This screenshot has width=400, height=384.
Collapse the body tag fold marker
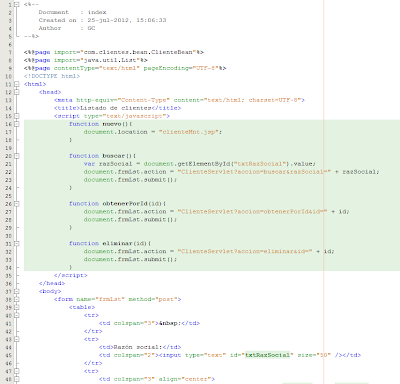click(17, 291)
